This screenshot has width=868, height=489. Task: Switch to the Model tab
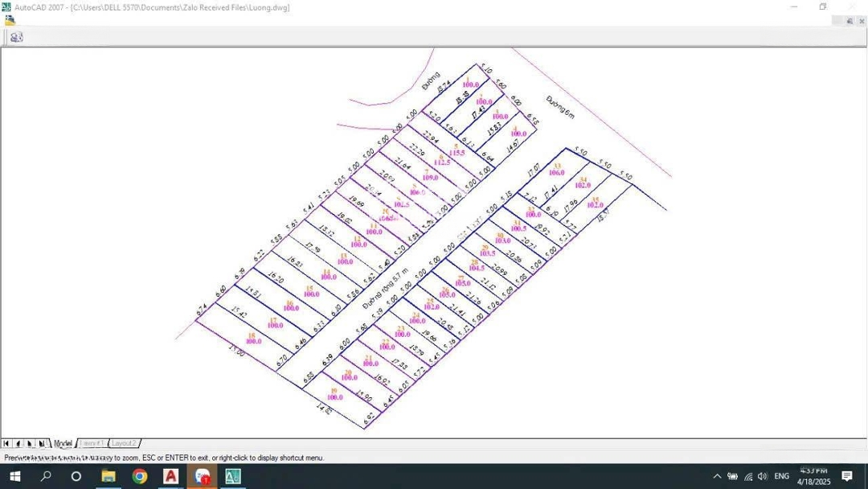[x=63, y=443]
